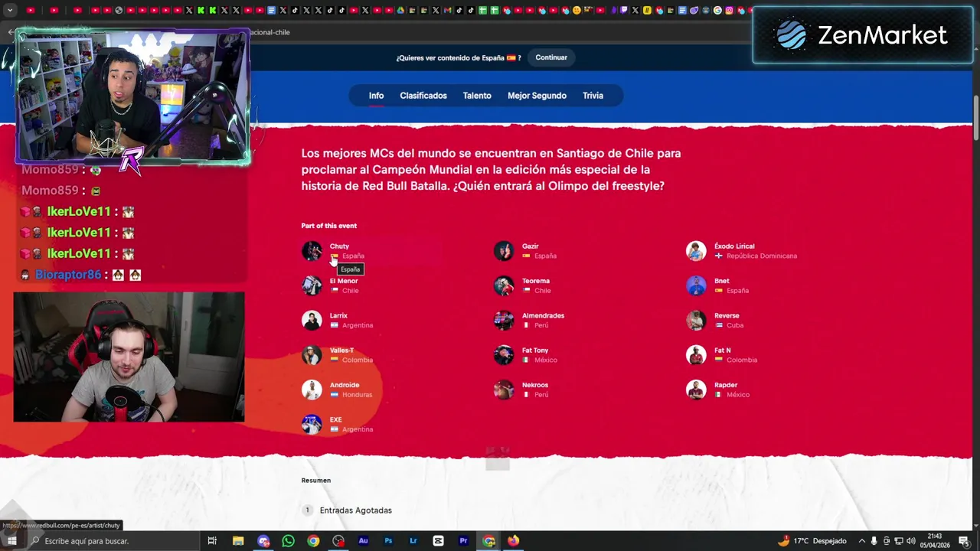
Task: Launch Premiere Pro from the taskbar
Action: [463, 541]
